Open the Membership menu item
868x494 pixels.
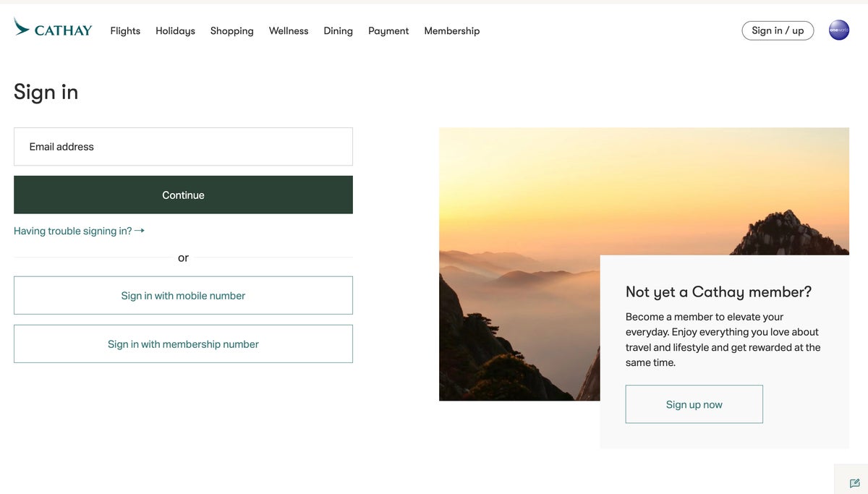451,31
